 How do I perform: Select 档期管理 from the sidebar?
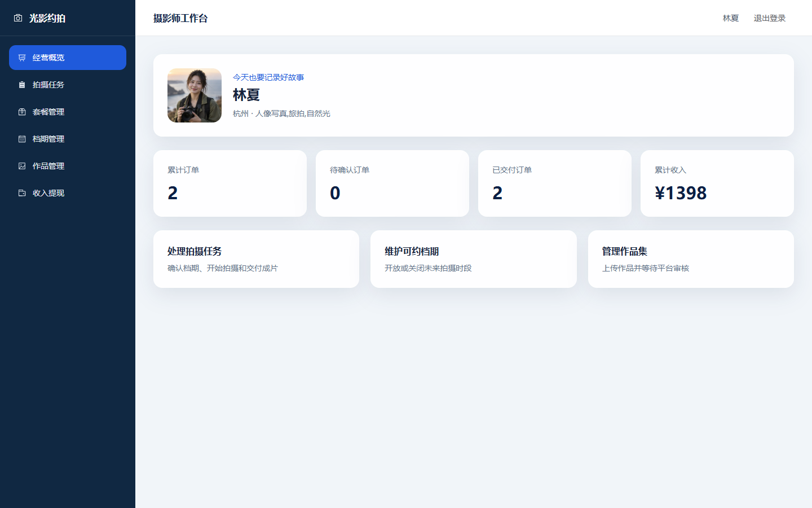click(x=68, y=139)
